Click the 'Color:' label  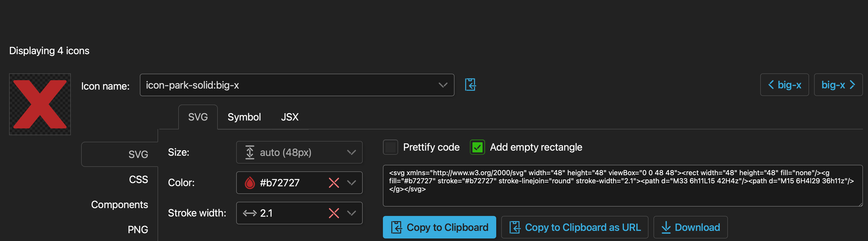(x=181, y=183)
